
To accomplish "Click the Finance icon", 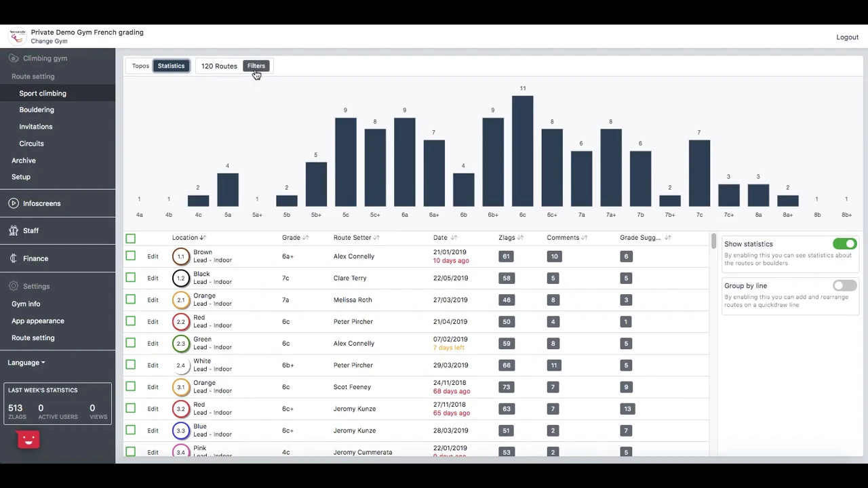I will pos(14,258).
